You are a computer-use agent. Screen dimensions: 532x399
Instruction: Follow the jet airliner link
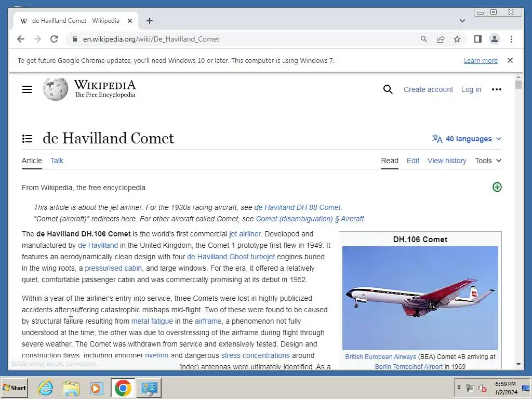coord(245,234)
